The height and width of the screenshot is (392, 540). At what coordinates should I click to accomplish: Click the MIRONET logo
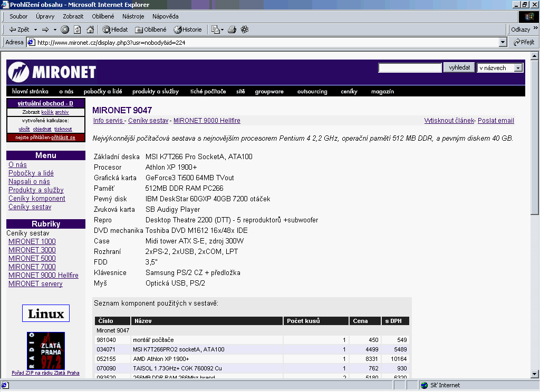[52, 72]
